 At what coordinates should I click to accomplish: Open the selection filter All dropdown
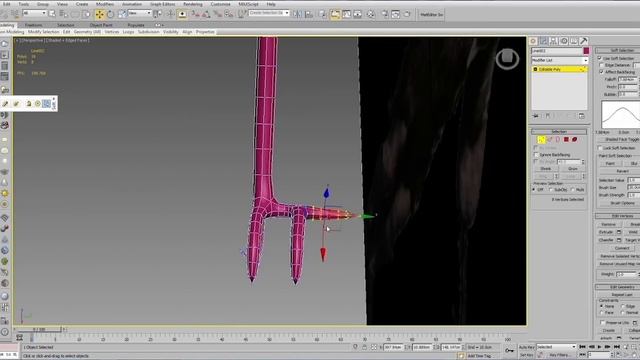coord(34,13)
